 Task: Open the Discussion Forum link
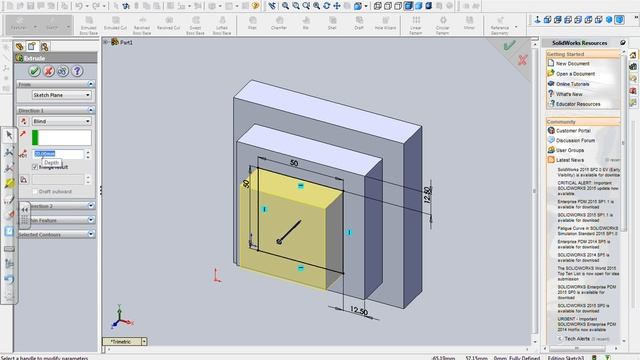(575, 140)
